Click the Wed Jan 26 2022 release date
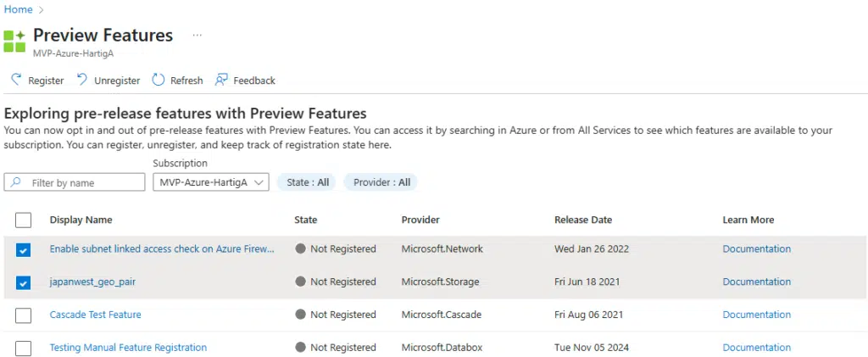 click(x=591, y=249)
